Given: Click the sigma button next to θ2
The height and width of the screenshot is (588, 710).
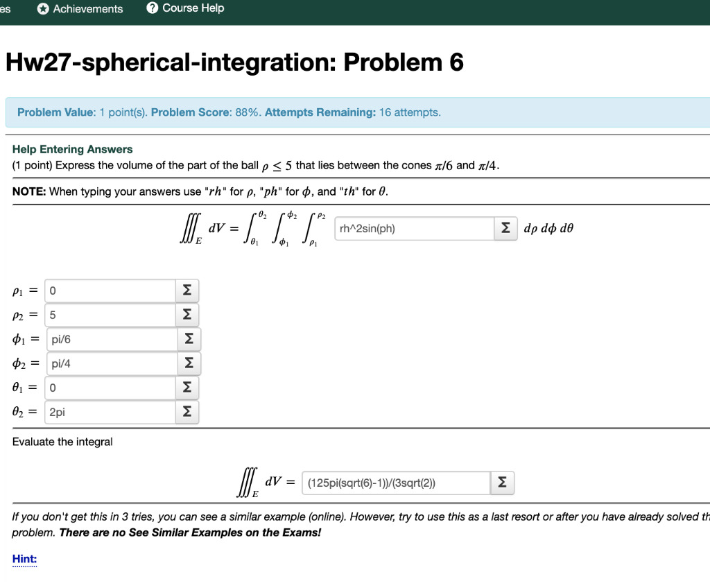Looking at the screenshot, I should coord(187,412).
